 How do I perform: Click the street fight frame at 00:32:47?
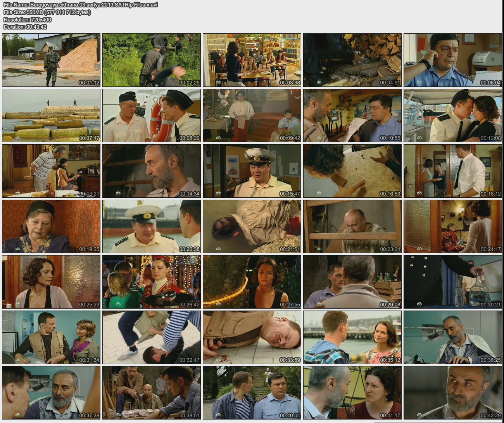(152, 337)
